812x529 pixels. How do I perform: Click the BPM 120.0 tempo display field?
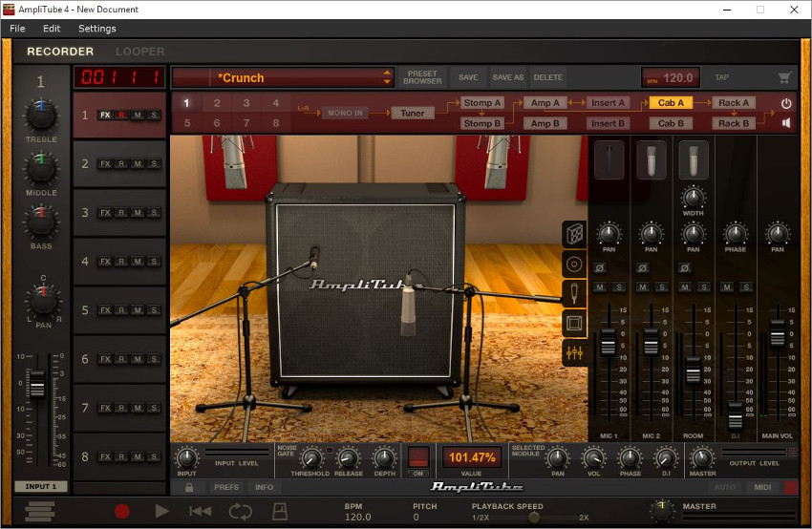[671, 77]
